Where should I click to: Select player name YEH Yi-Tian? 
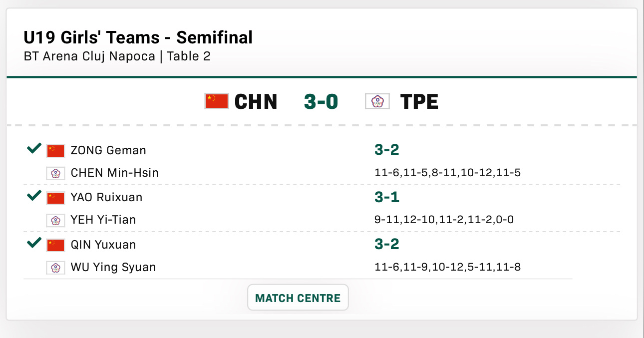tap(103, 220)
